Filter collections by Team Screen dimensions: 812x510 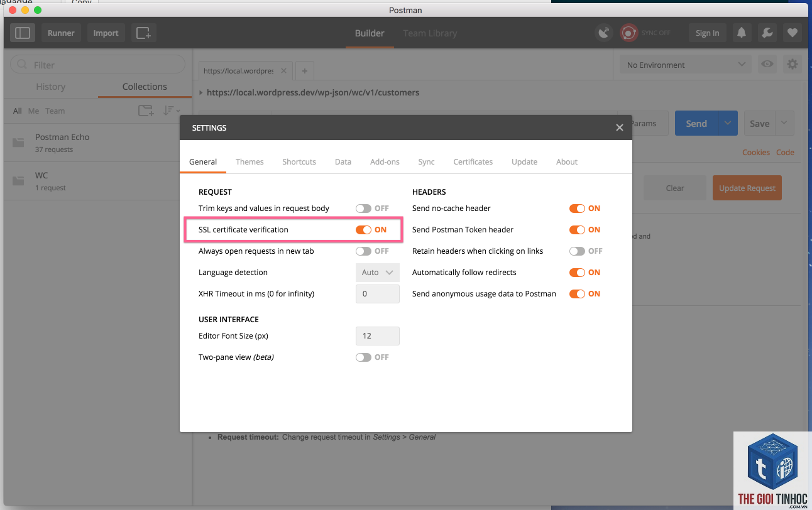55,111
